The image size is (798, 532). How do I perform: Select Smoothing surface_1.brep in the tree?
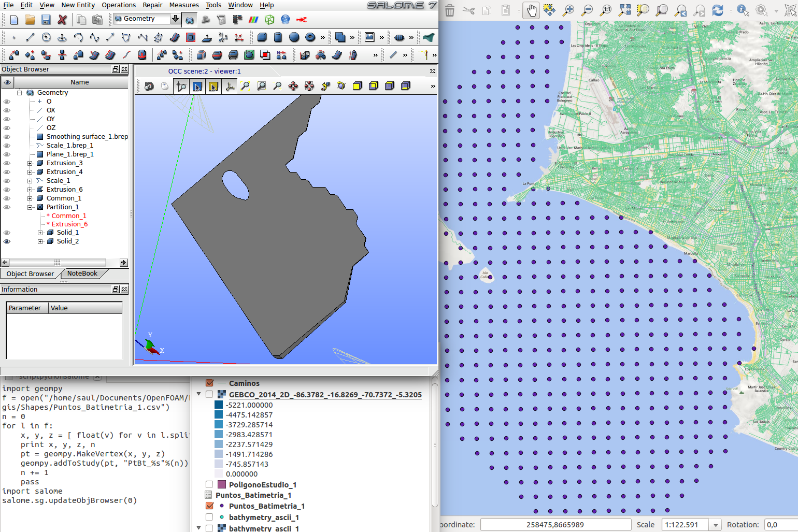87,137
